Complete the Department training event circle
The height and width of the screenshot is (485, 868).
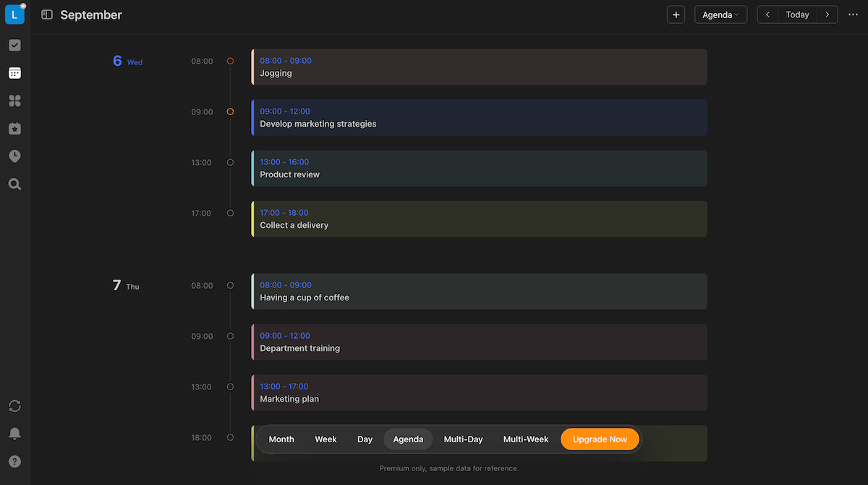coord(230,336)
